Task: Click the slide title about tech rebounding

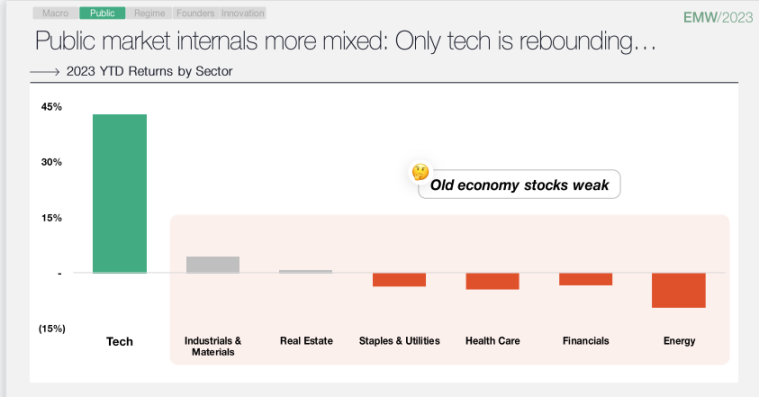Action: click(346, 41)
